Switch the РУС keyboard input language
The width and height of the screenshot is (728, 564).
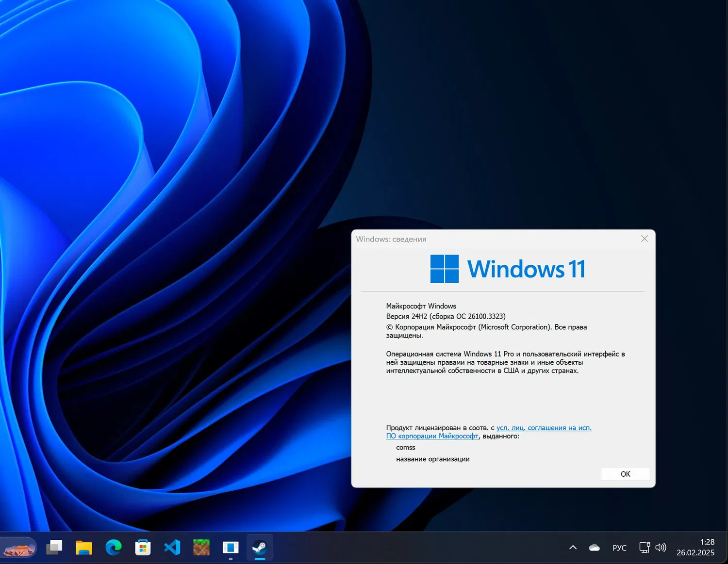(620, 548)
